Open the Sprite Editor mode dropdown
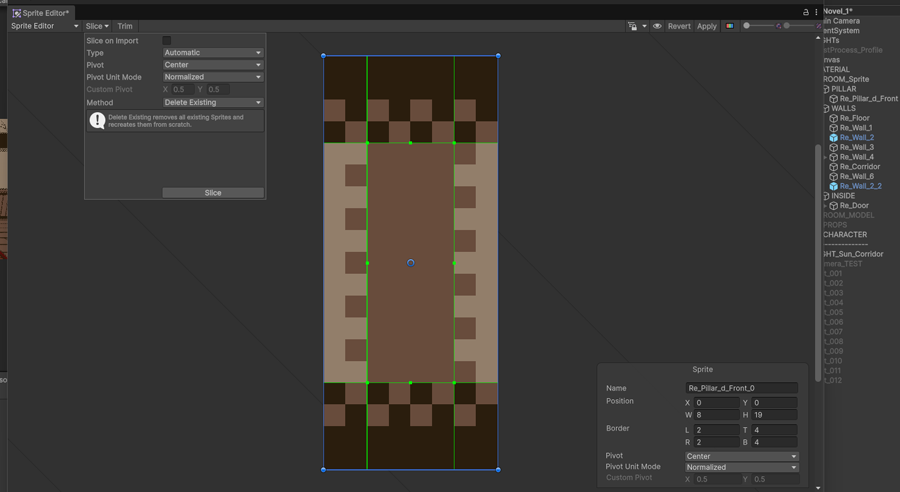Screen dimensions: 900x492 [x=44, y=26]
